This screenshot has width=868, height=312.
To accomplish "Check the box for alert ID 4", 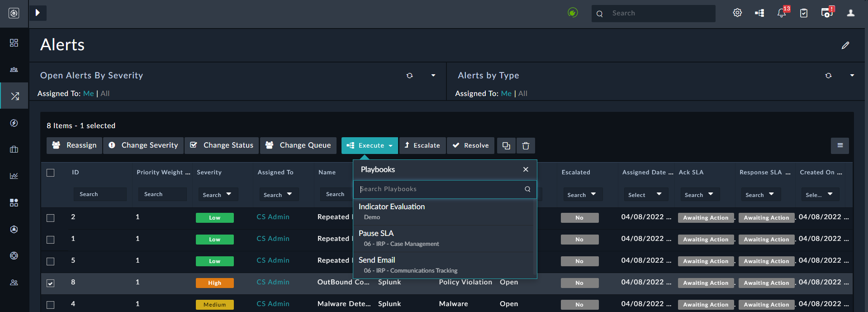I will tap(51, 305).
